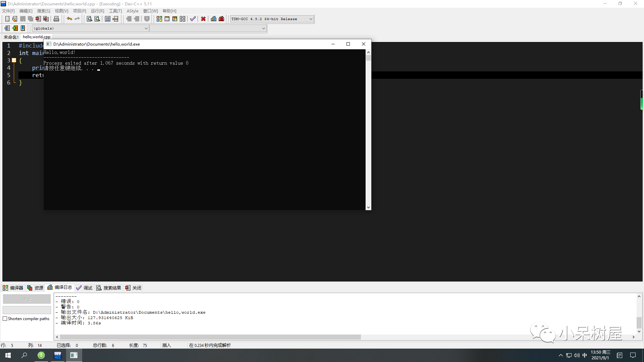Click the profile analysis bar chart icon

214,19
